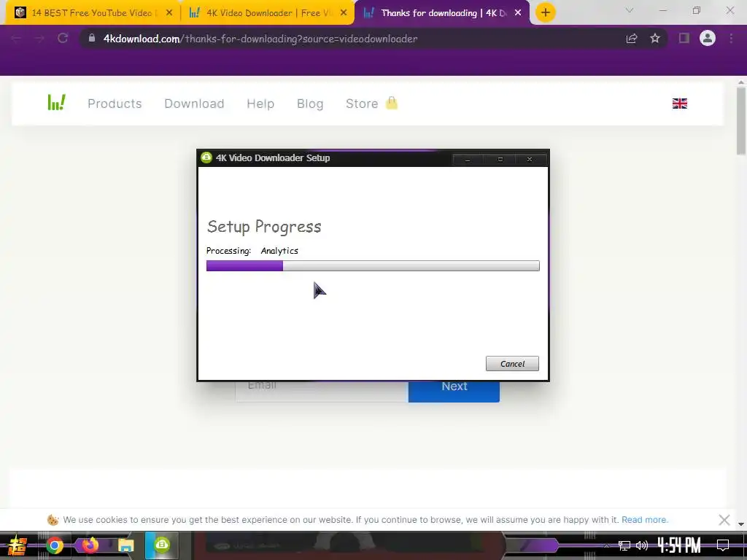The height and width of the screenshot is (560, 747).
Task: Open Chrome three-dot menu
Action: tap(731, 38)
